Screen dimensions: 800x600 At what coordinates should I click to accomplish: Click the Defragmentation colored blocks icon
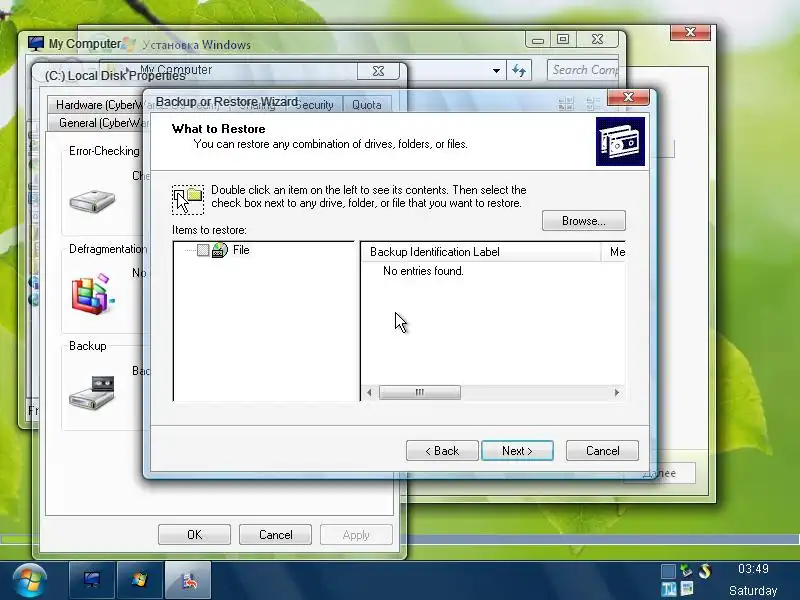(x=92, y=294)
